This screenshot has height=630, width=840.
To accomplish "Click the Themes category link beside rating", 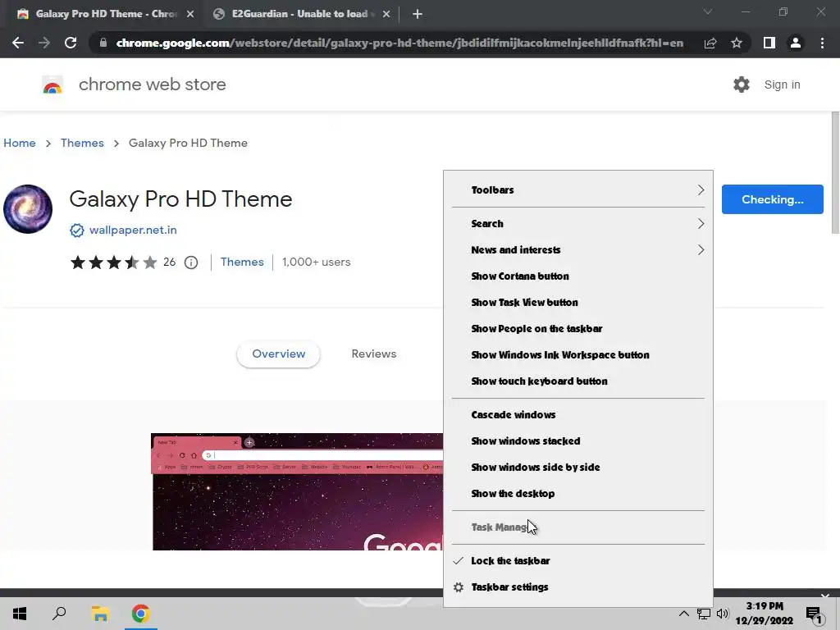I will click(x=242, y=262).
